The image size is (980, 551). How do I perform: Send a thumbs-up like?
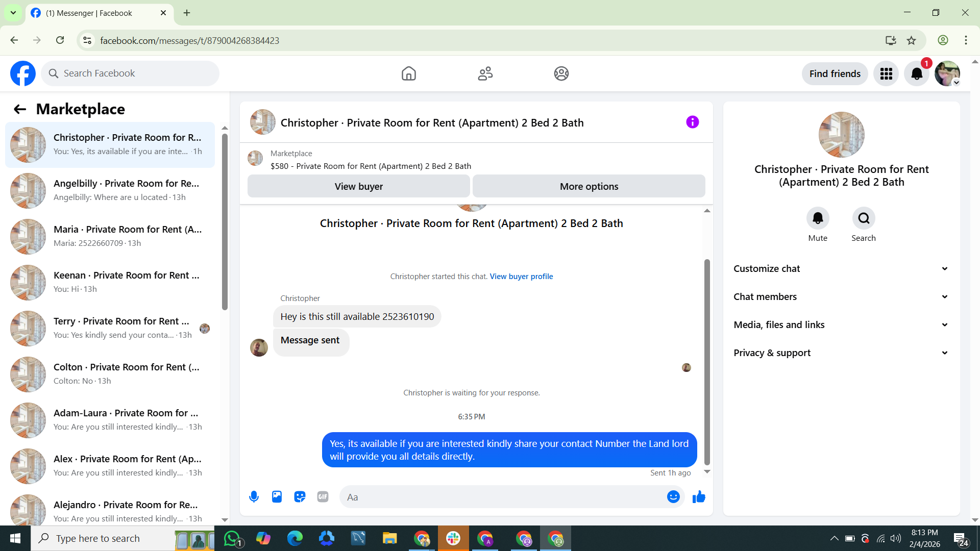pos(699,496)
